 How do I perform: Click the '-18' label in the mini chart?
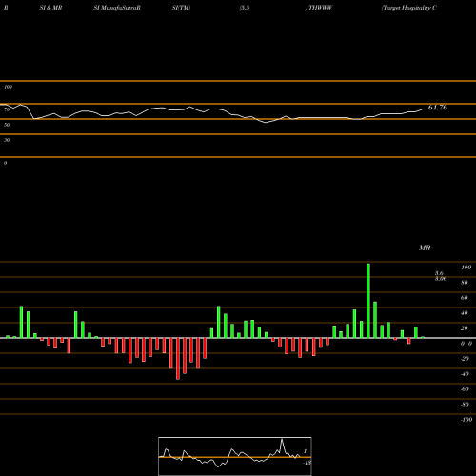pyautogui.click(x=307, y=463)
